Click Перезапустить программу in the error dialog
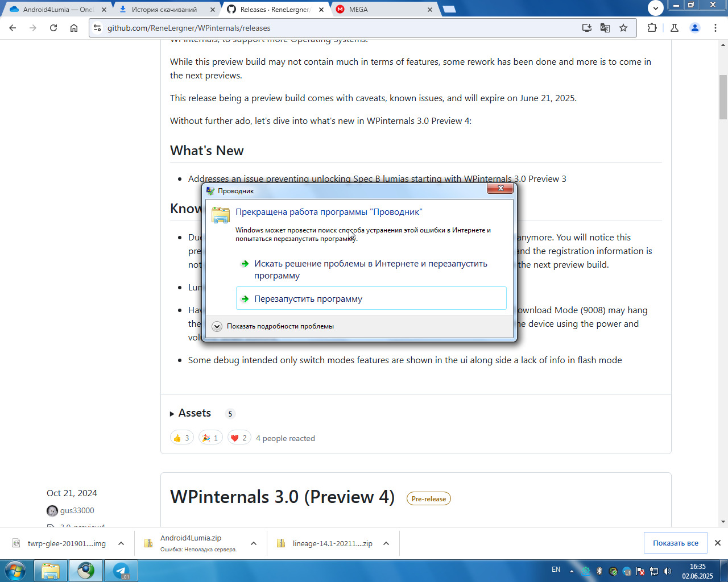Image resolution: width=728 pixels, height=582 pixels. [x=371, y=298]
